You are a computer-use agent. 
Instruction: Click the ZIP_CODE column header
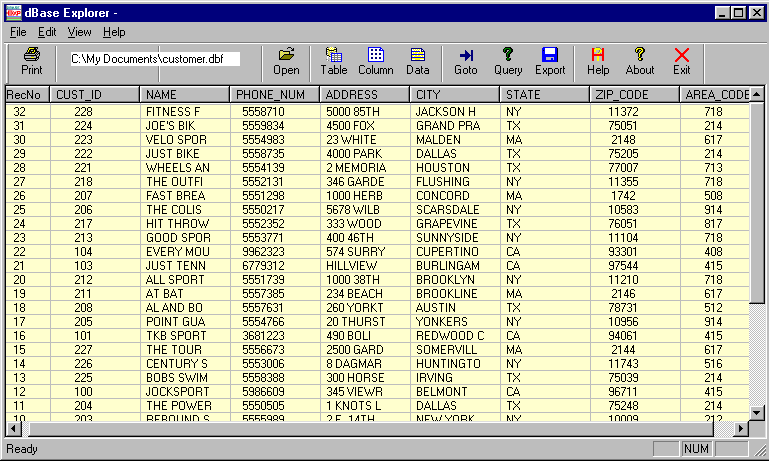[x=635, y=95]
